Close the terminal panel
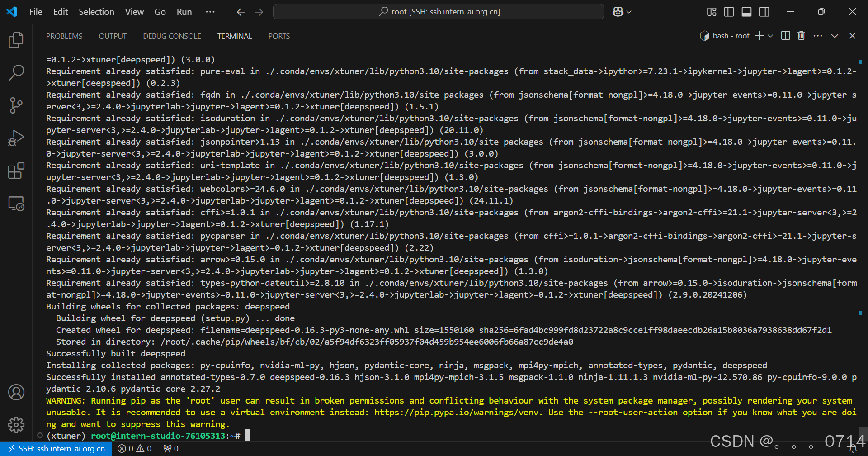 852,36
